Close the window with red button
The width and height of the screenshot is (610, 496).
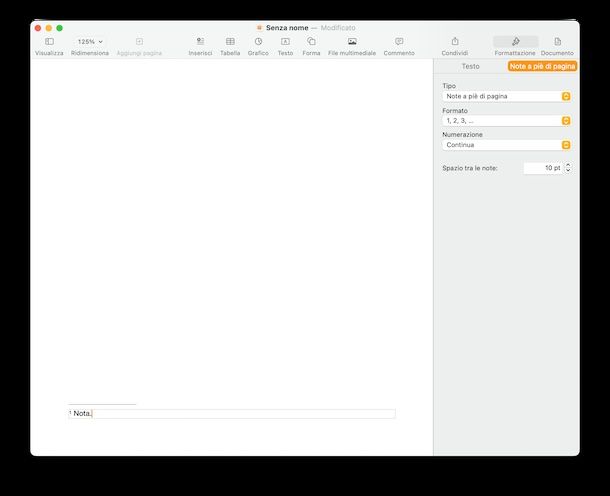pyautogui.click(x=38, y=28)
